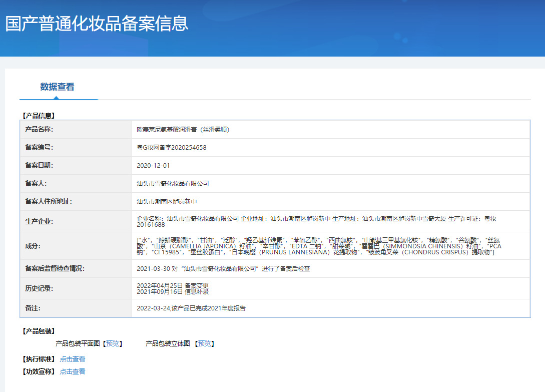Click the 备案日期 row label
This screenshot has width=545, height=392.
pyautogui.click(x=39, y=166)
